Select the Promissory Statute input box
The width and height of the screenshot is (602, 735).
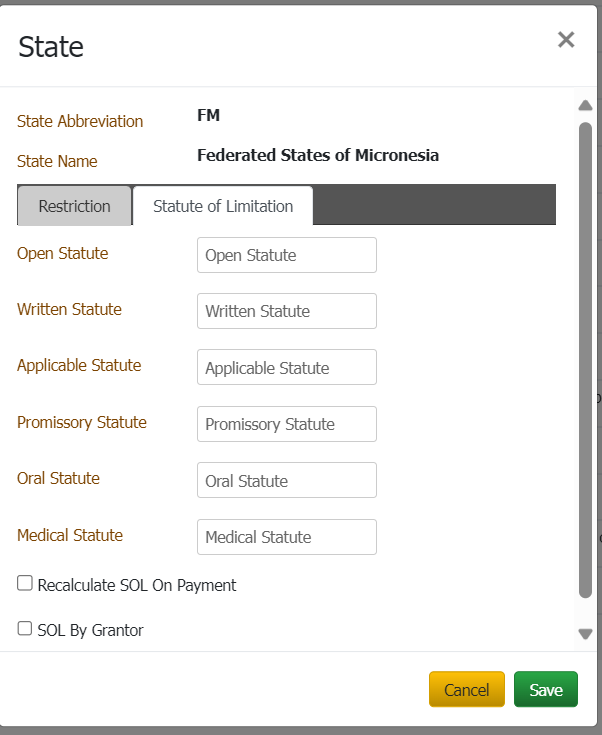[x=286, y=424]
